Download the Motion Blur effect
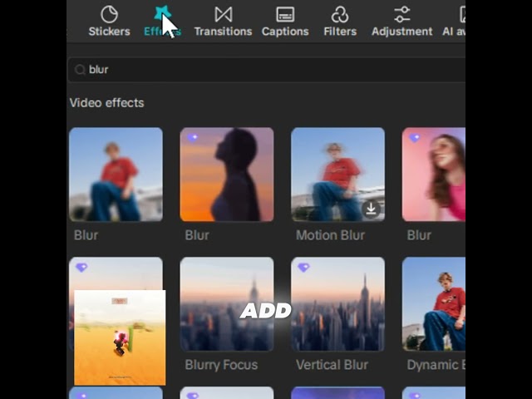Viewport: 532px width, 399px height. 371,209
